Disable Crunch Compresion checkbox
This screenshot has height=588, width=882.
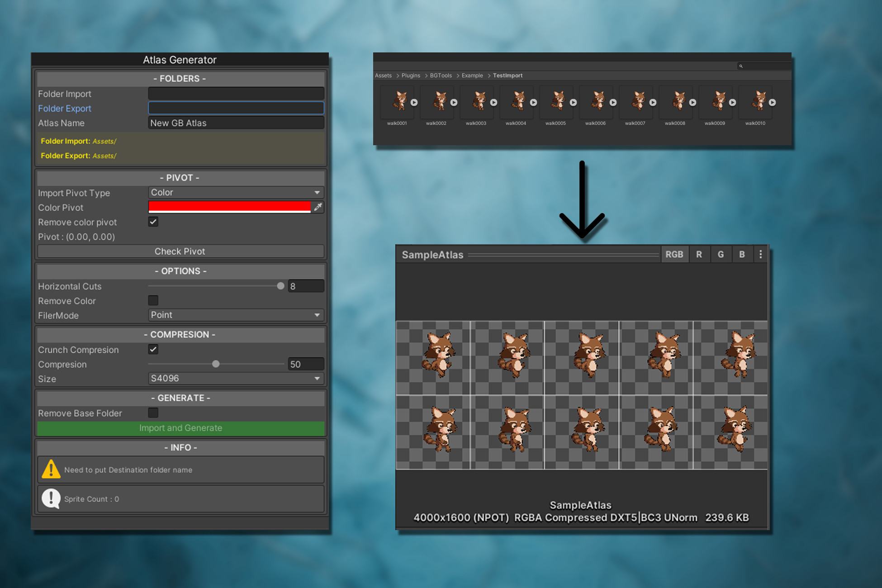tap(153, 349)
